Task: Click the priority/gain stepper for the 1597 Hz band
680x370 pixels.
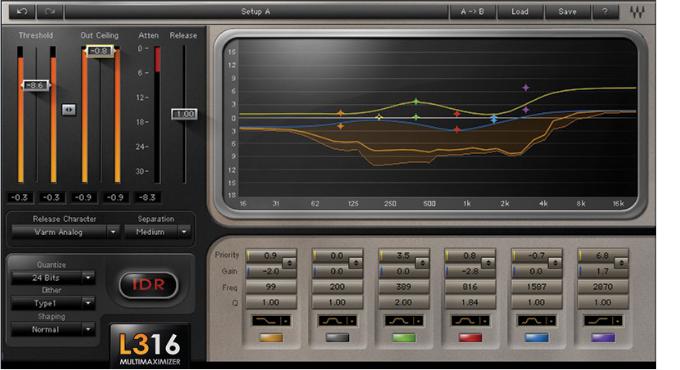Action: [555, 263]
